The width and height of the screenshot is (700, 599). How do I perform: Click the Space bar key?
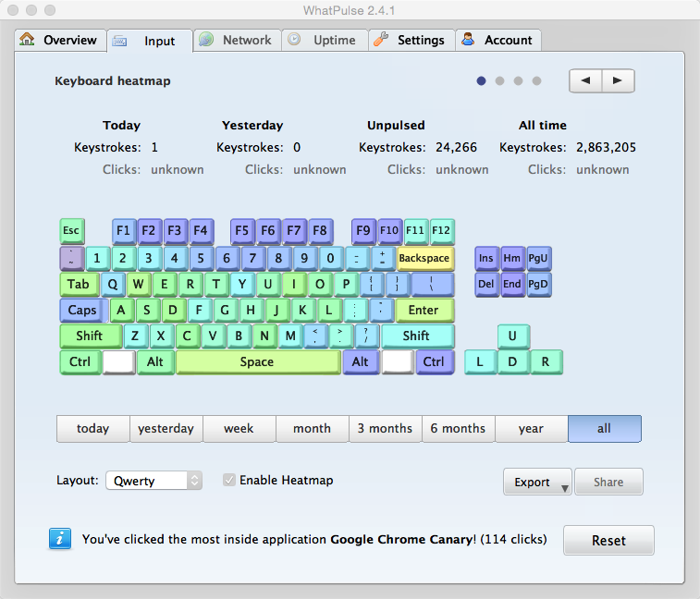point(258,362)
